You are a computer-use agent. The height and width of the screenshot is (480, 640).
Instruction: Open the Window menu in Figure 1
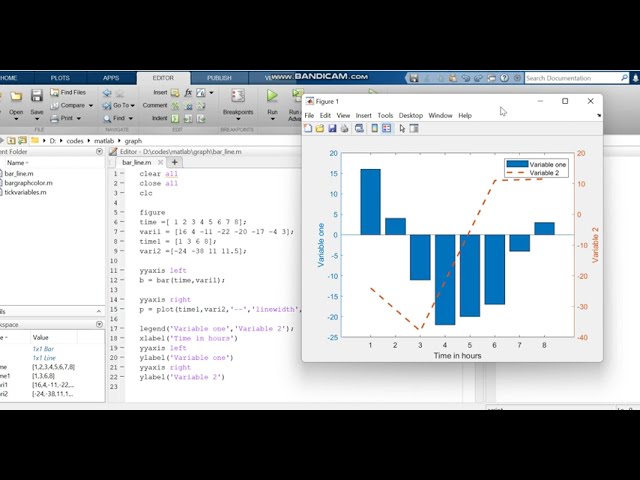[440, 116]
